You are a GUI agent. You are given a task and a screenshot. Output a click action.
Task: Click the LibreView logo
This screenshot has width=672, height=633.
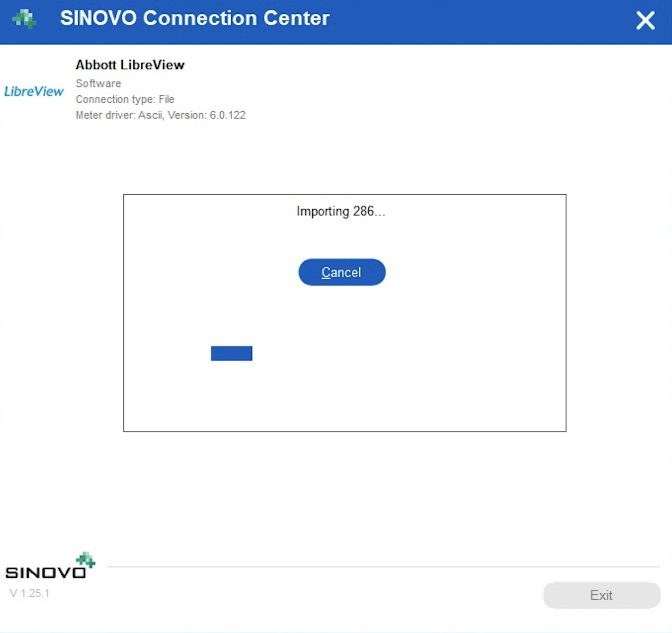(x=34, y=92)
